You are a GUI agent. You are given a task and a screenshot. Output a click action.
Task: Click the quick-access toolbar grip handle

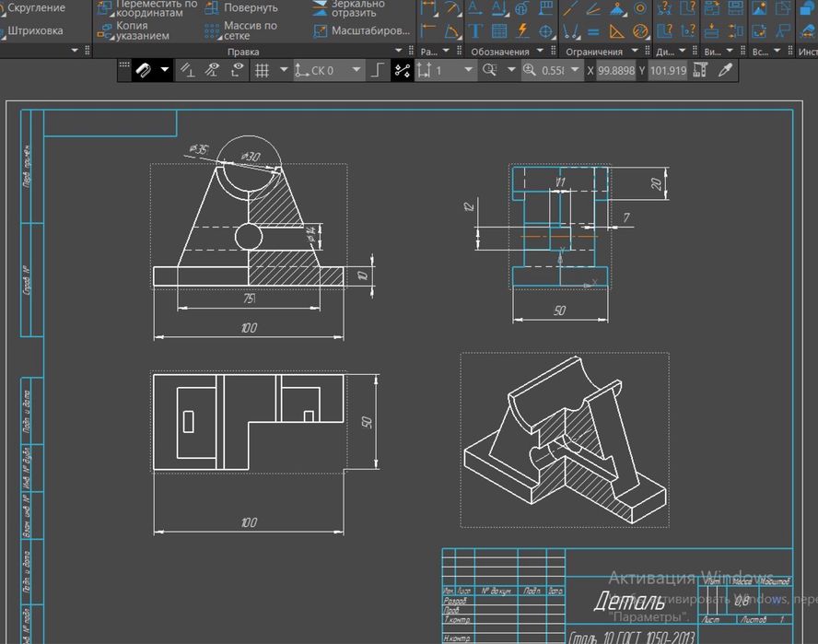coord(124,65)
